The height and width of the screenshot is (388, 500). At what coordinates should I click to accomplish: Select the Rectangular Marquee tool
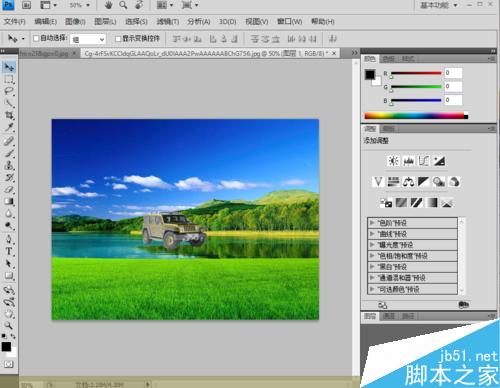pos(9,79)
